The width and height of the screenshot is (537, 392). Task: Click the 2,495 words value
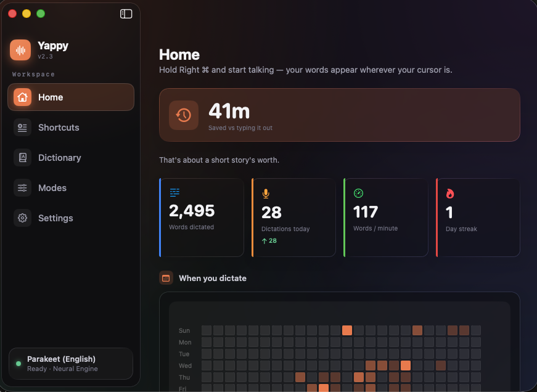pos(192,211)
